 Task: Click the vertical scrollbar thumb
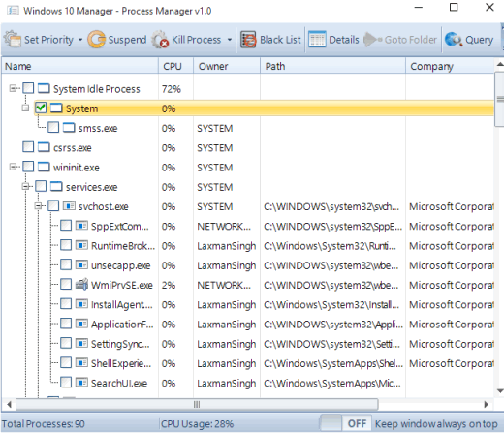(500, 99)
